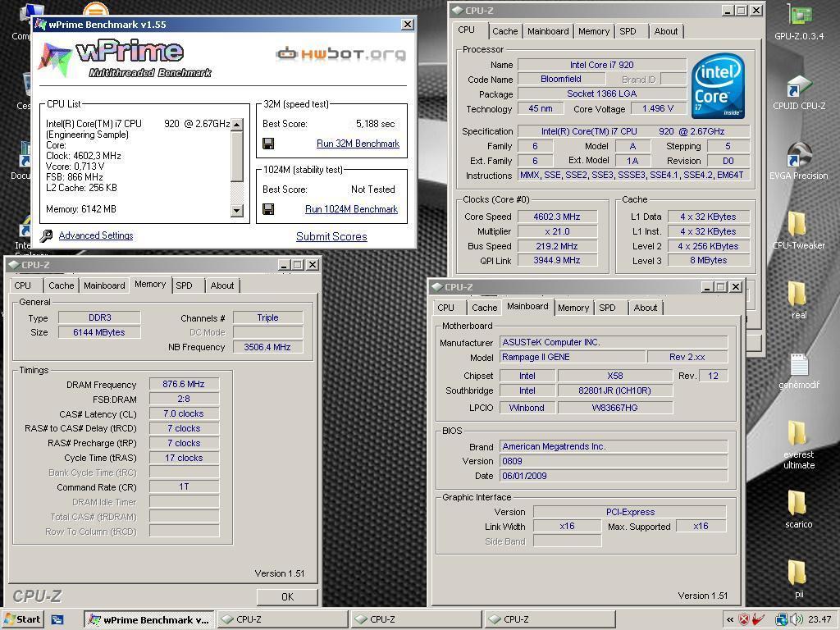The image size is (840, 630).
Task: Switch to Memory tab in top CPU-Z window
Action: point(594,31)
